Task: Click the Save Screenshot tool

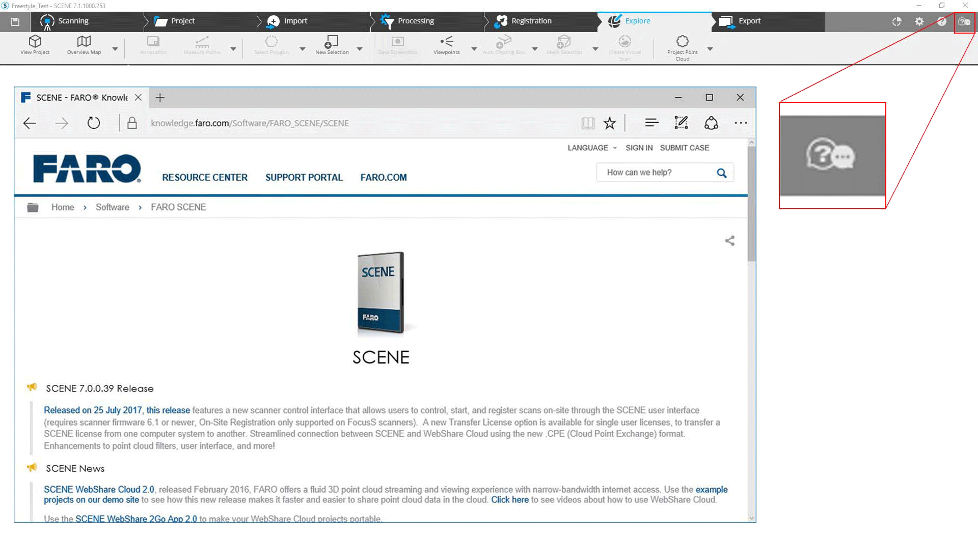Action: (398, 45)
